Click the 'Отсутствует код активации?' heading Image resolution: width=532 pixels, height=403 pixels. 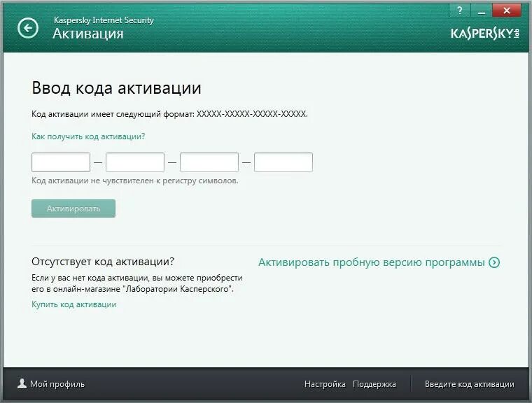pos(103,262)
